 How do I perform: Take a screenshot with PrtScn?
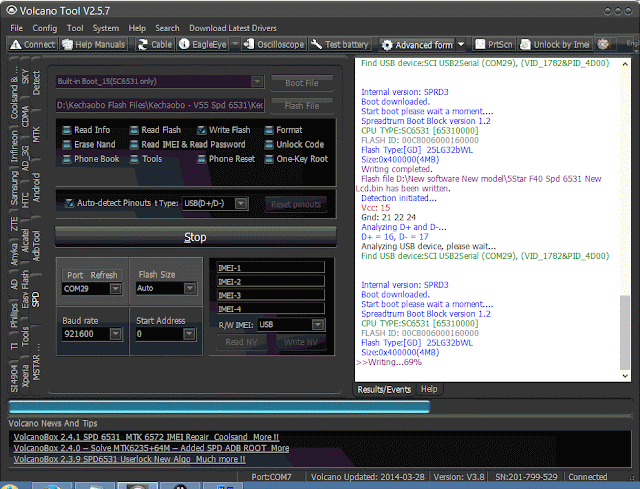(494, 44)
